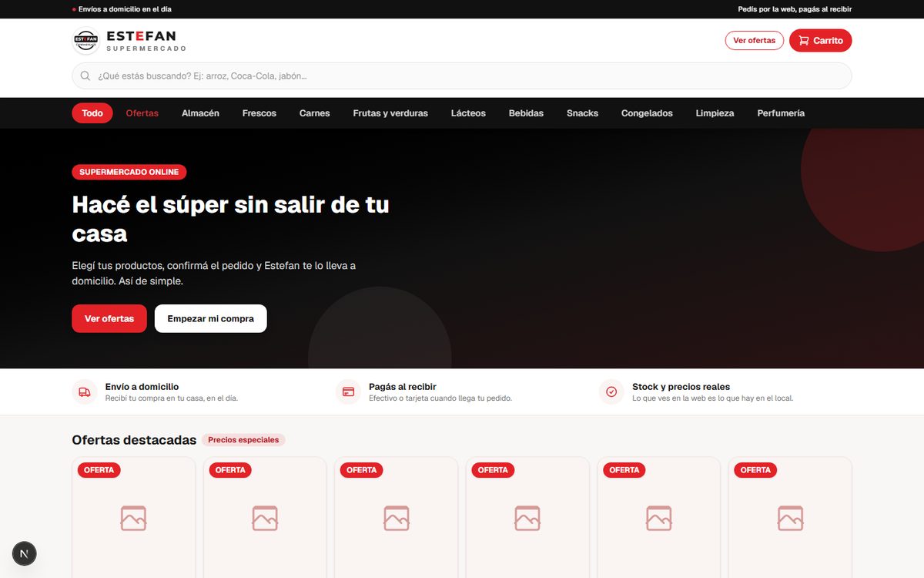
Task: Click the 'Hacé el súper sin salir' headline
Action: coord(230,219)
